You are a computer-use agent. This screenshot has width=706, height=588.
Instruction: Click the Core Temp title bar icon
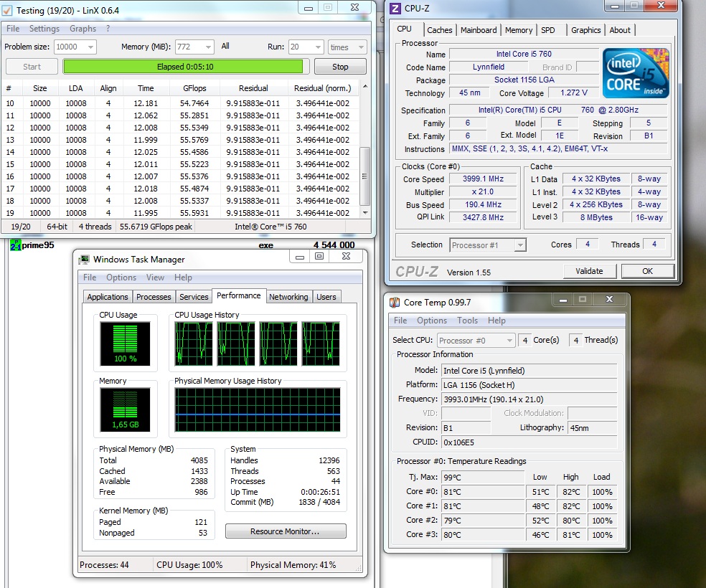(395, 303)
